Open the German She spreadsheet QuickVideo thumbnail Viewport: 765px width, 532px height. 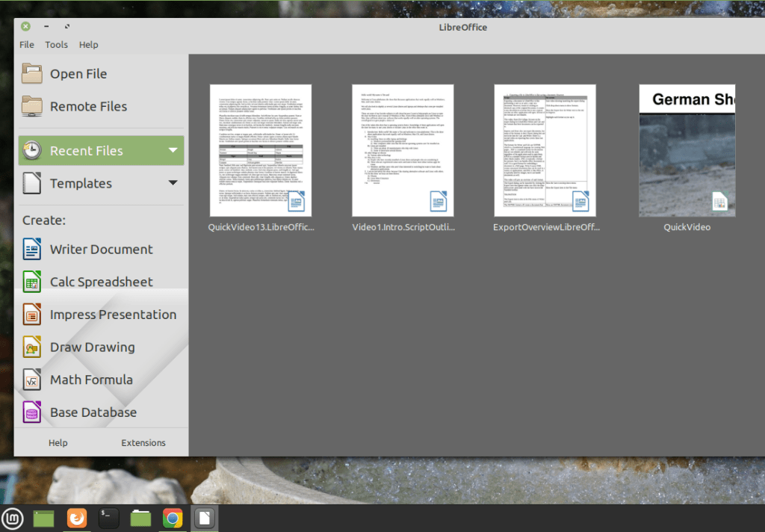pos(687,150)
